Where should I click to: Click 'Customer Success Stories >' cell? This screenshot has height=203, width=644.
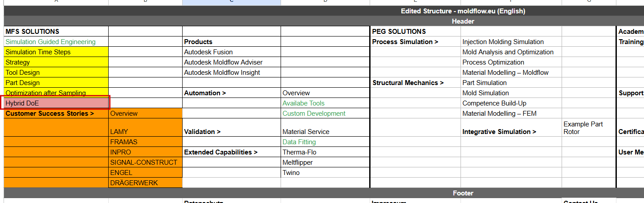(x=56, y=114)
